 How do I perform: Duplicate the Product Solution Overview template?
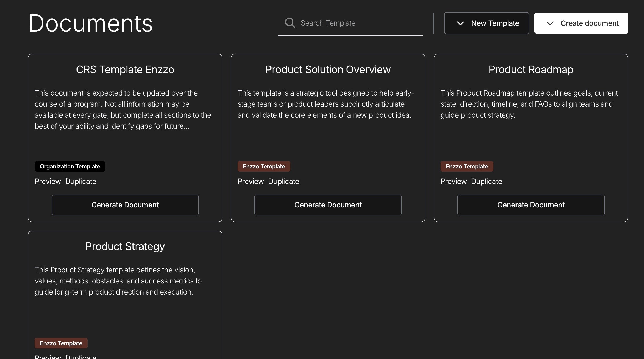[283, 181]
